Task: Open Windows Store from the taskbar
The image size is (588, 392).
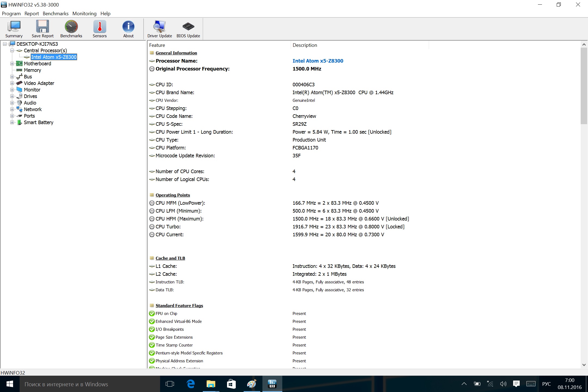Action: (x=231, y=384)
